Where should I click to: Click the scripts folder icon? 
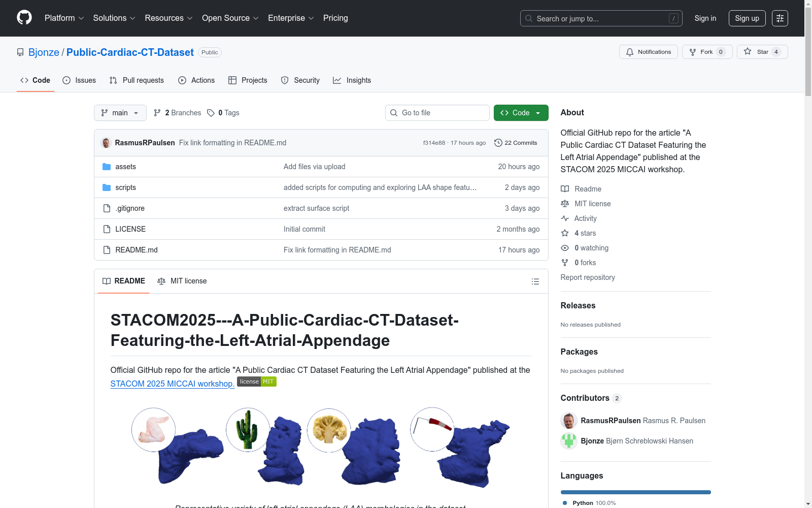(107, 187)
